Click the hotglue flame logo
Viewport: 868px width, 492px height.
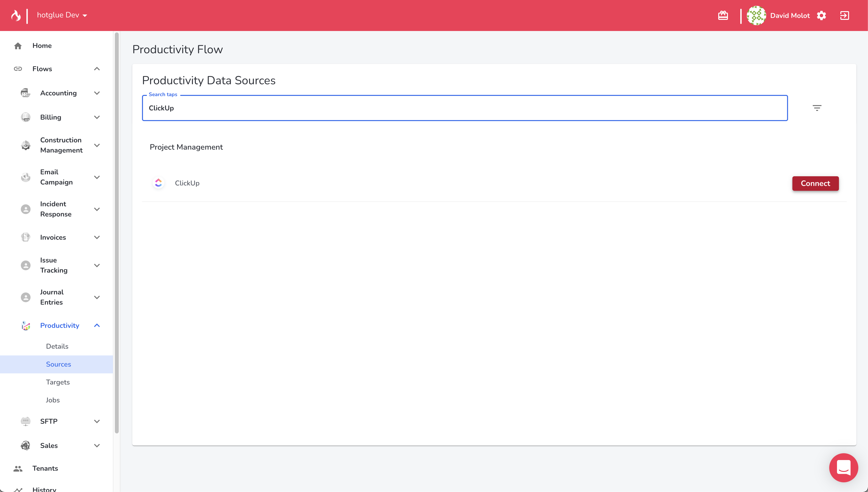coord(16,15)
